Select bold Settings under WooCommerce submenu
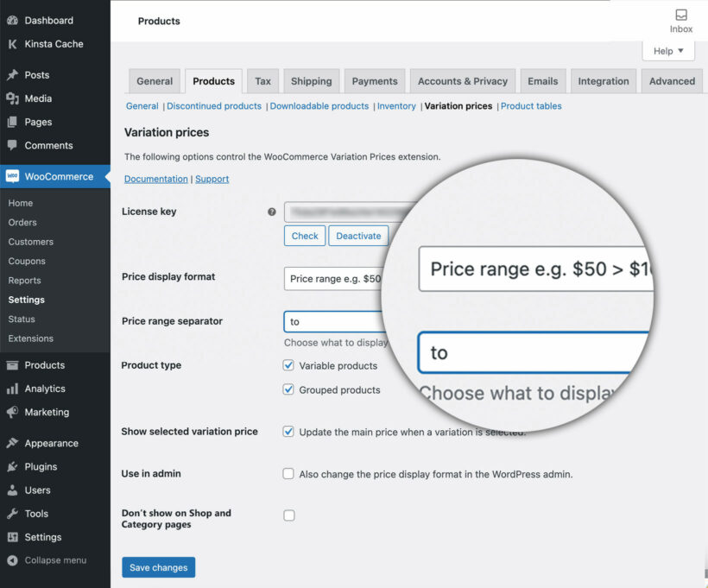Screen dimensions: 708x588 coord(26,300)
